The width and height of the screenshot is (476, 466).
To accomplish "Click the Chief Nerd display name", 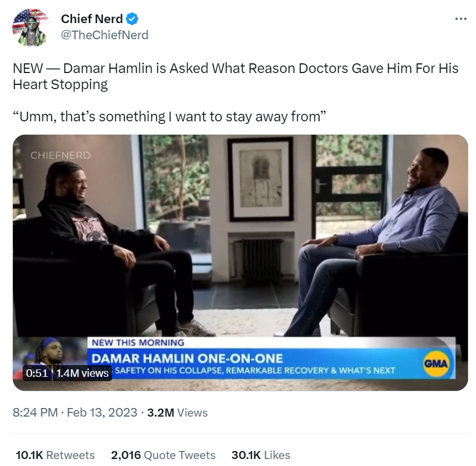I will coord(92,19).
